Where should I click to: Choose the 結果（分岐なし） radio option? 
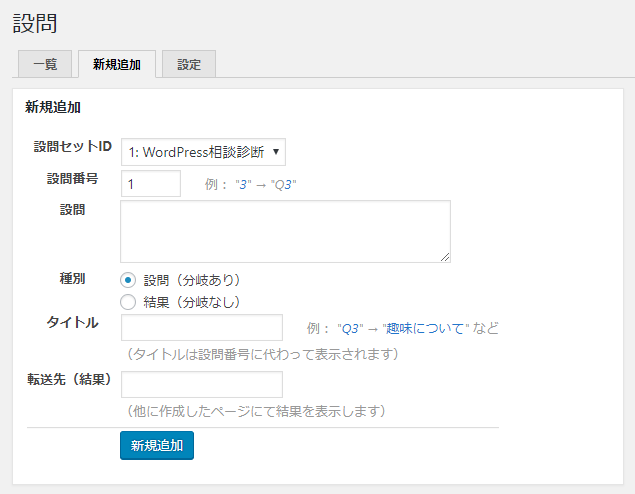[127, 301]
